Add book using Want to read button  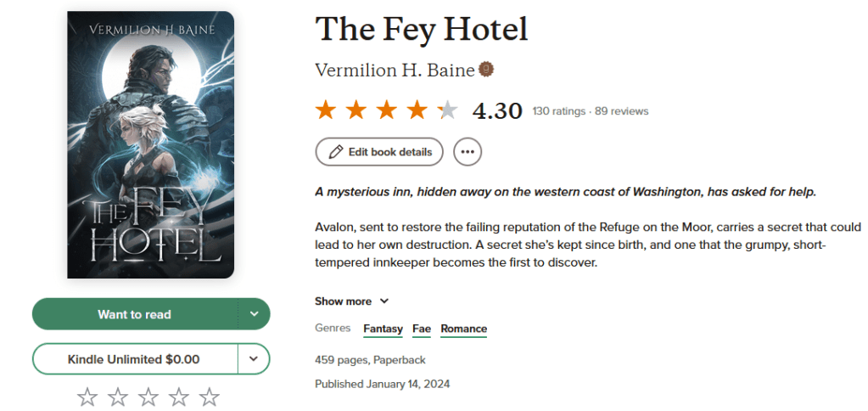pos(134,314)
